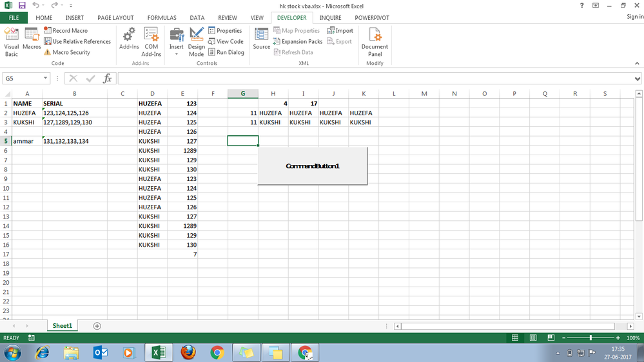The width and height of the screenshot is (644, 362).
Task: Switch to Page Break Preview
Action: coord(551,338)
